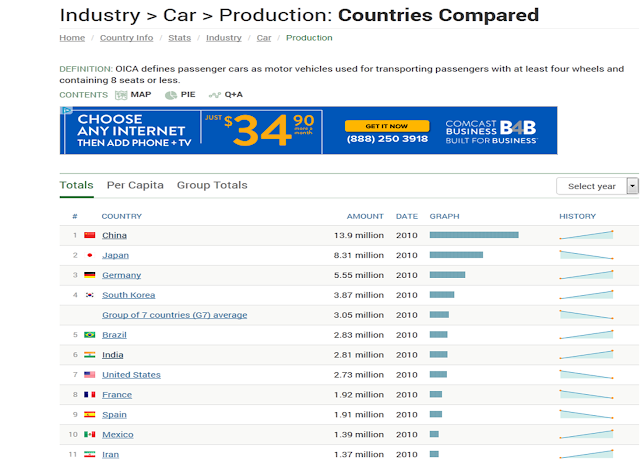The width and height of the screenshot is (640, 461).
Task: Click the Brazil flag icon
Action: click(90, 335)
